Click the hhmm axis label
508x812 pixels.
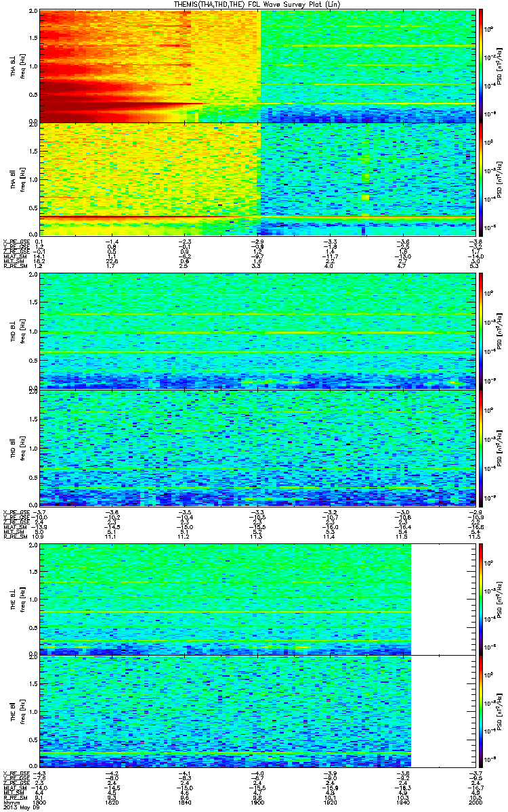click(x=10, y=801)
